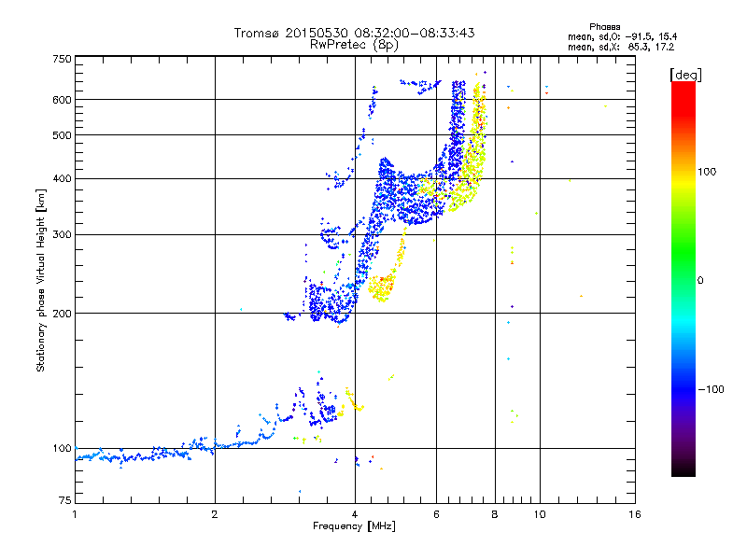Click the '600' y-axis tick label
The image size is (747, 560).
tap(62, 100)
